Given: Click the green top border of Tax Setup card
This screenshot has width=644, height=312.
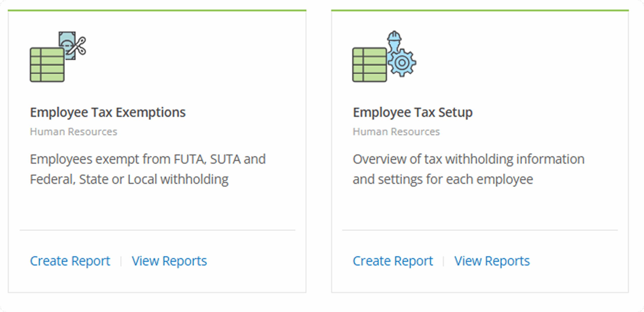Looking at the screenshot, I should tap(480, 10).
